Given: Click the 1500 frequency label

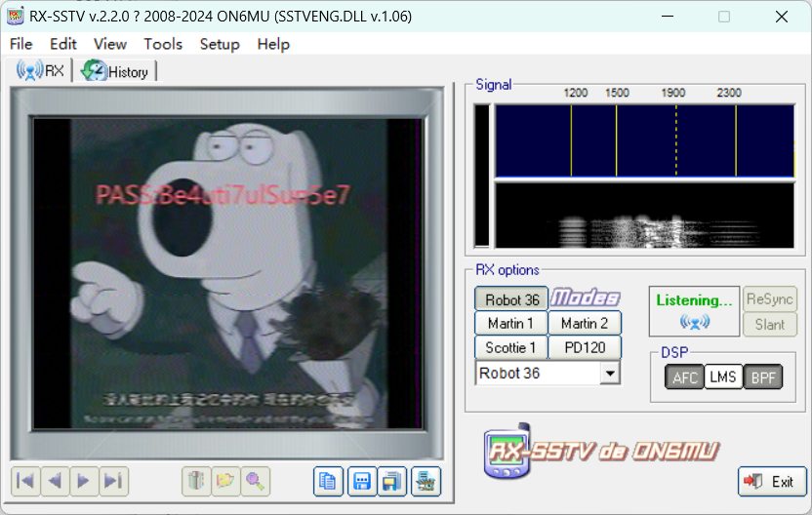Looking at the screenshot, I should [617, 94].
